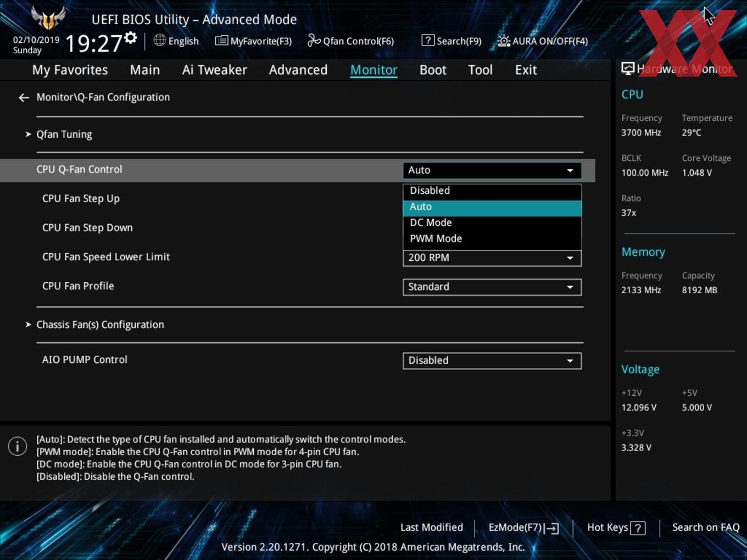The height and width of the screenshot is (560, 747).
Task: Switch to My Favorites tab
Action: tap(70, 70)
